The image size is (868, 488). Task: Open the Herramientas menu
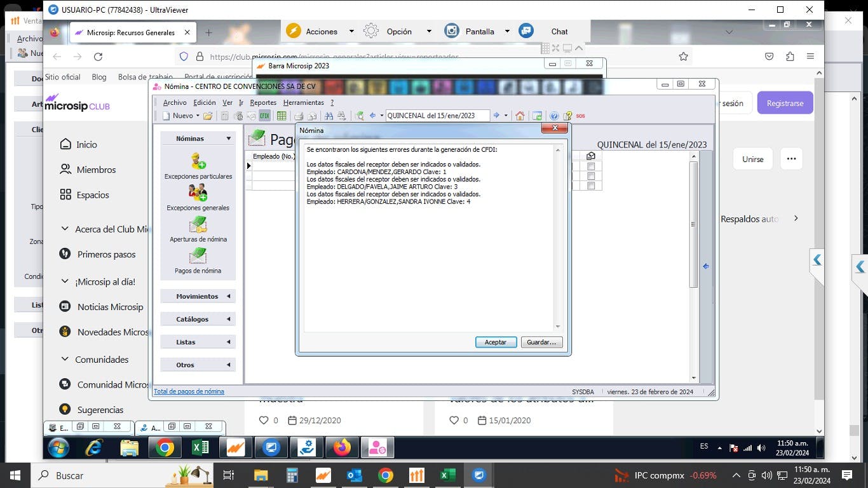pyautogui.click(x=304, y=102)
